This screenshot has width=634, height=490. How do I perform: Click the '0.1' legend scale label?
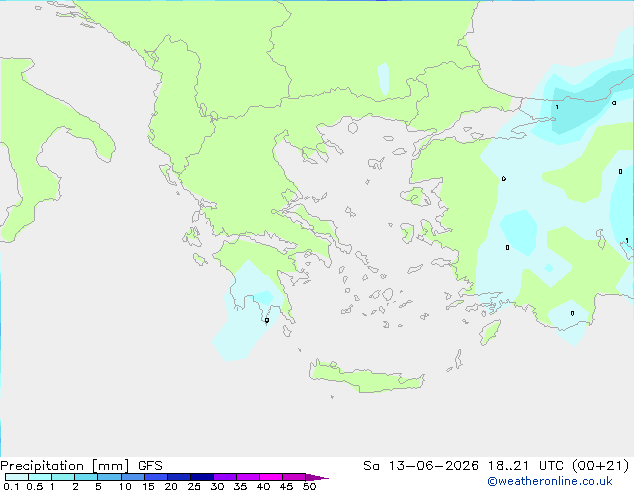click(x=11, y=486)
